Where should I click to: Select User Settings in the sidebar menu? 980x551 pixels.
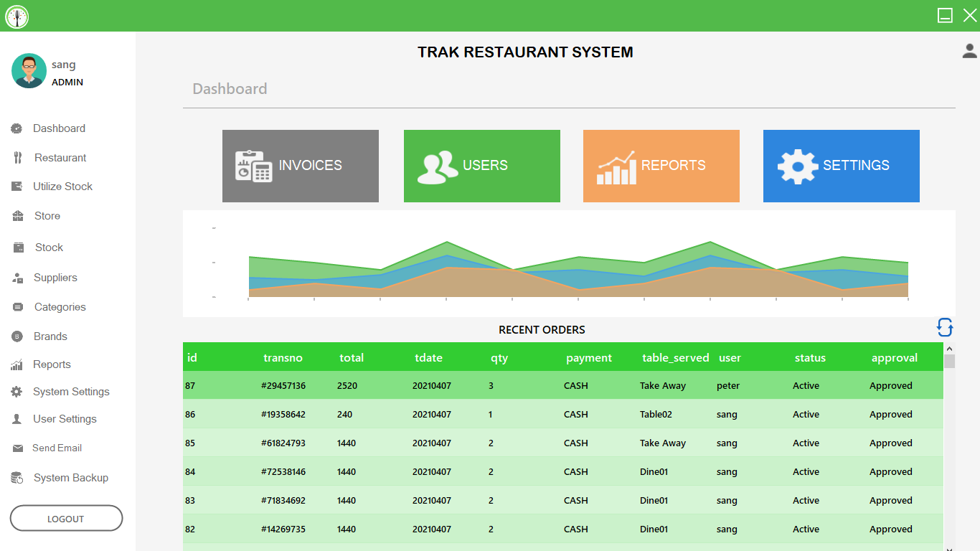pos(18,419)
